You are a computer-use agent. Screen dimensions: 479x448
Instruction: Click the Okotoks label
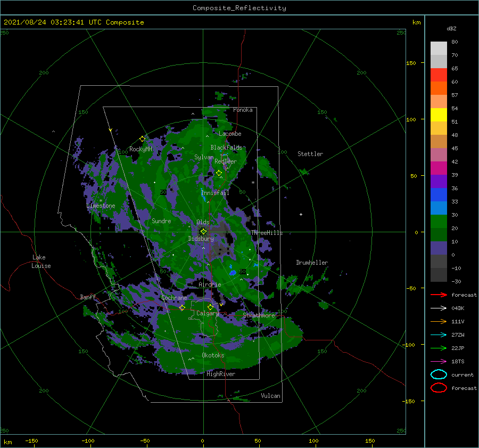(213, 355)
